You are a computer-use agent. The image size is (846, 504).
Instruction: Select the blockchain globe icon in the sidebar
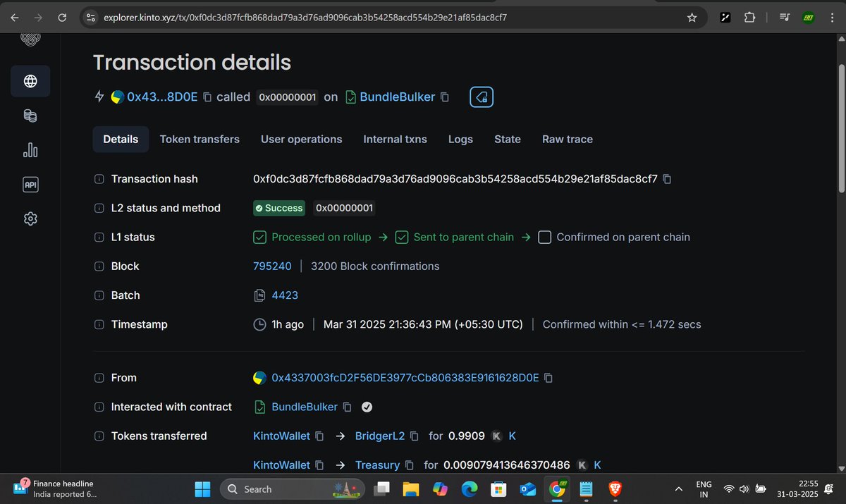click(30, 81)
